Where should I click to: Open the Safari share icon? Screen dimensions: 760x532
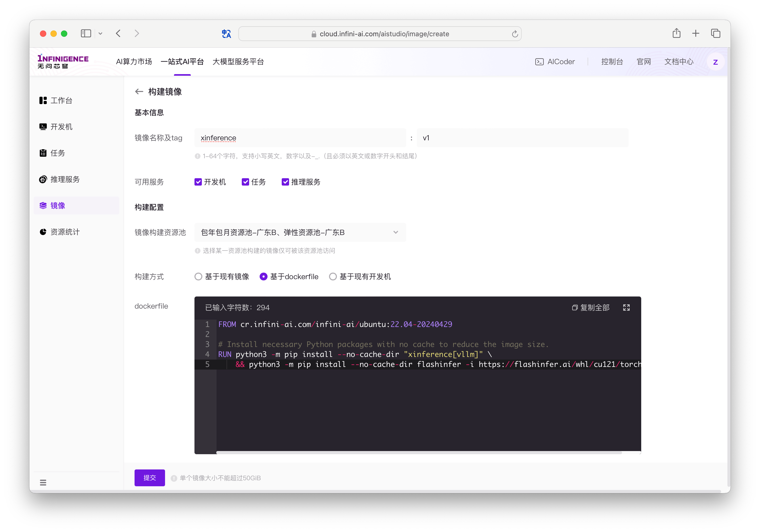coord(676,33)
